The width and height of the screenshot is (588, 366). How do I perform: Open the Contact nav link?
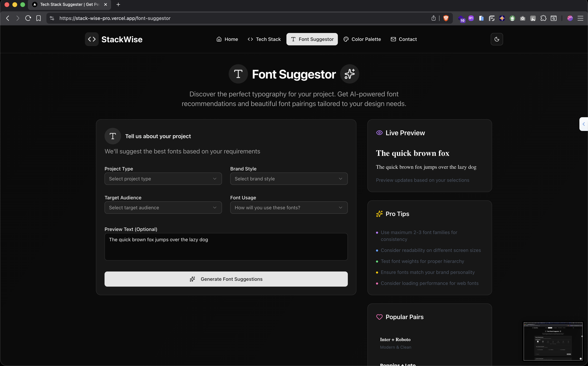pos(404,39)
